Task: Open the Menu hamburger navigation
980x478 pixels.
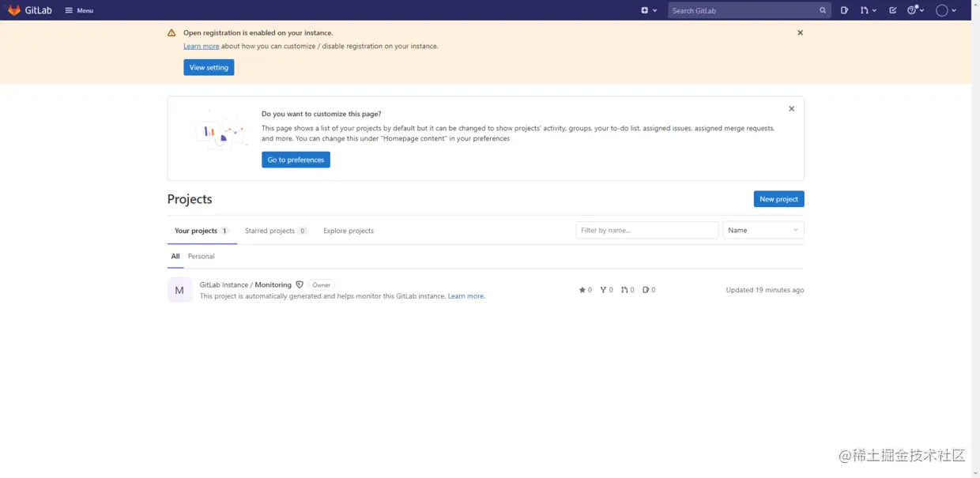Action: (x=79, y=10)
